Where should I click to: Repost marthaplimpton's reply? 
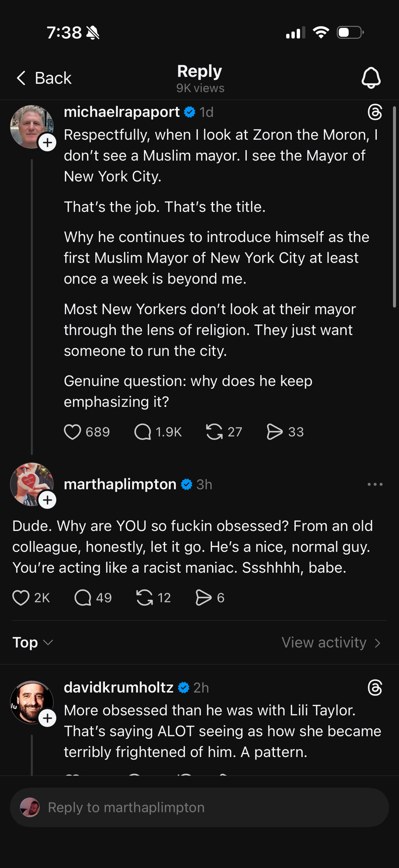pos(145,598)
